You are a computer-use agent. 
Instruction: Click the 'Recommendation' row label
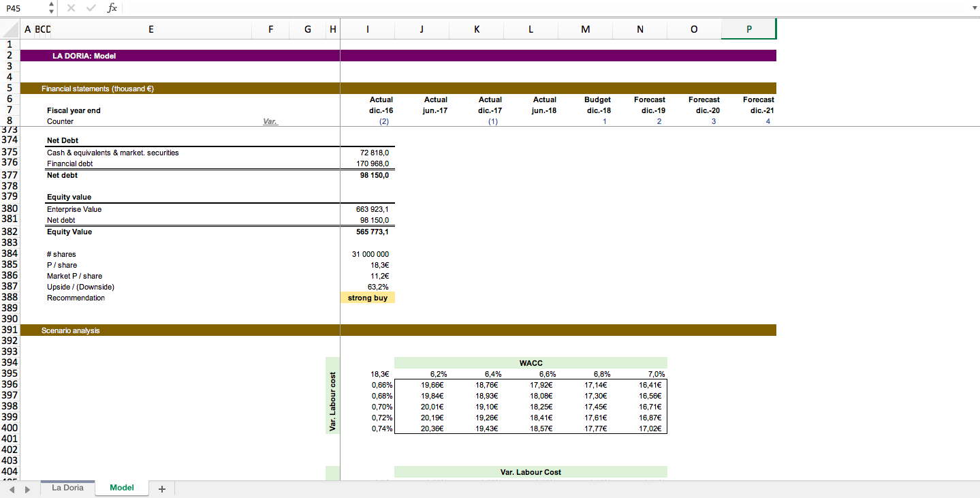(76, 298)
